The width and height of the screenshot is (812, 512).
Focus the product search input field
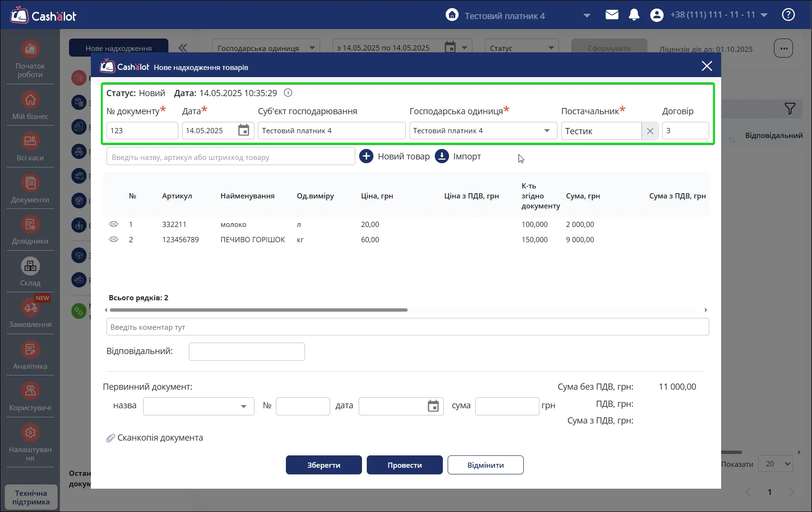point(231,157)
